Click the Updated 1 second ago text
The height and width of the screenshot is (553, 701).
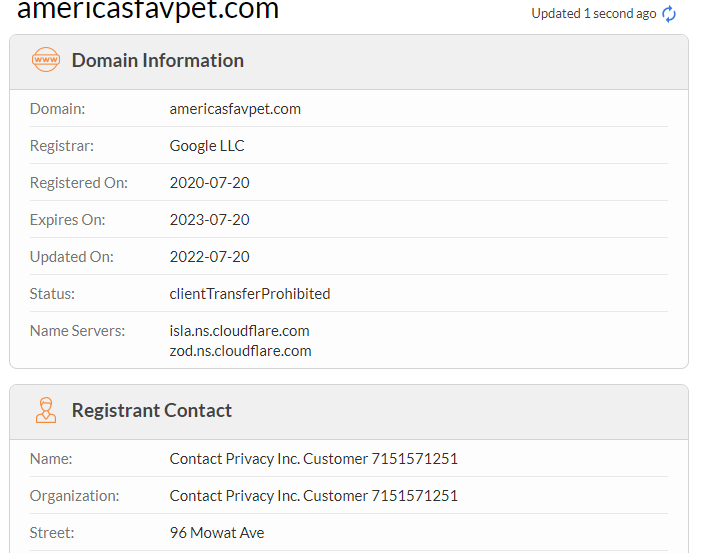coord(594,14)
